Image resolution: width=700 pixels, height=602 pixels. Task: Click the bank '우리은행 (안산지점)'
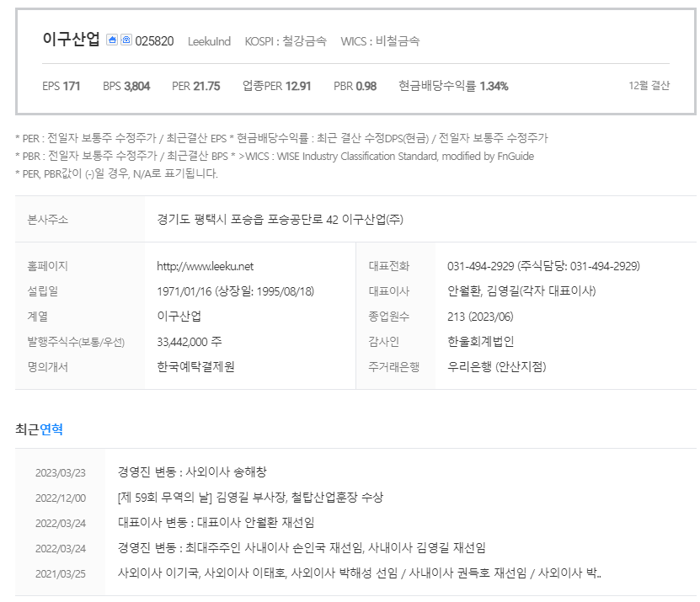click(497, 367)
